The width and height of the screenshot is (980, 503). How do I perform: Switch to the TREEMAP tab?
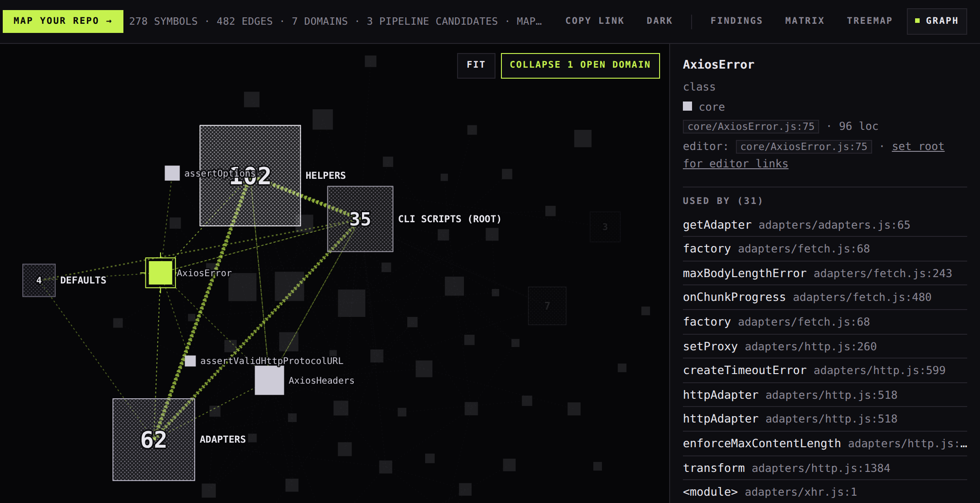coord(869,21)
